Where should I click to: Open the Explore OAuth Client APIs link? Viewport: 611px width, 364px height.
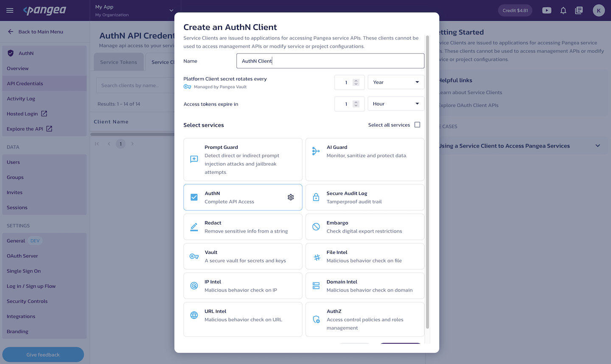coord(468,105)
